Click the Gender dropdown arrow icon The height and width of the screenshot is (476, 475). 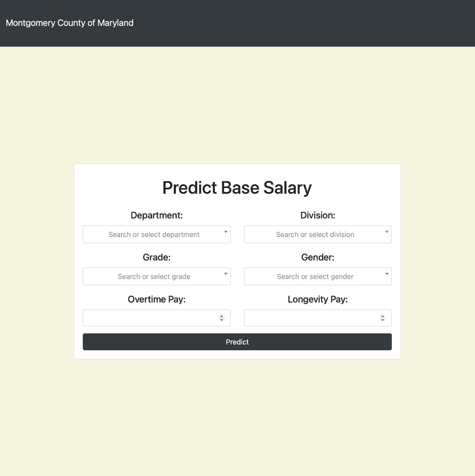387,274
